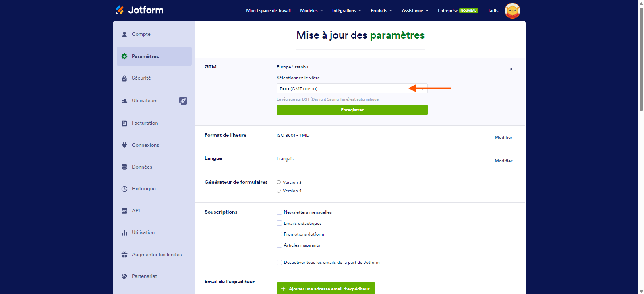Open Mon Espace de Travail
The image size is (644, 294).
(x=268, y=11)
